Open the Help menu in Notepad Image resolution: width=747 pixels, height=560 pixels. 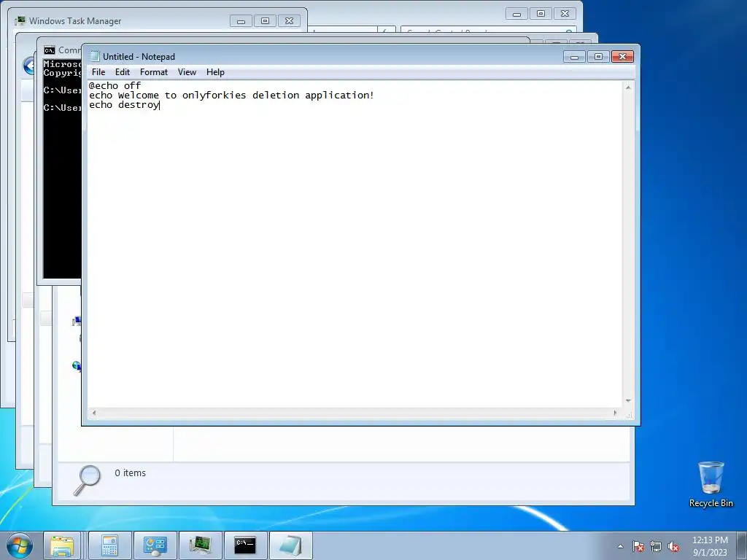[215, 72]
